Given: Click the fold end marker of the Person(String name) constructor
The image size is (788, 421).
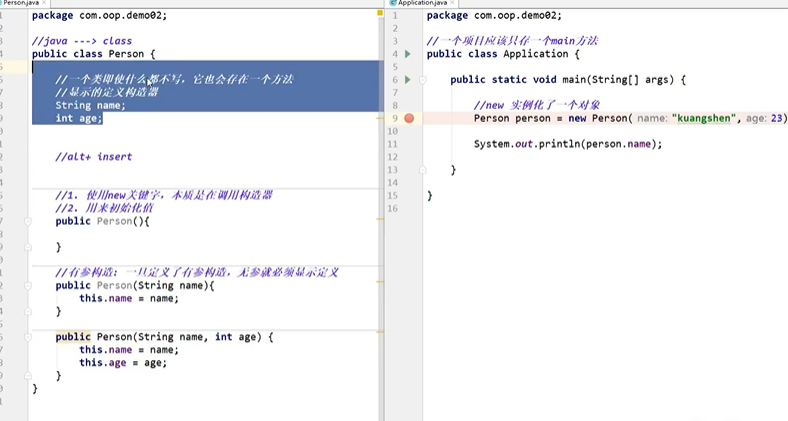Looking at the screenshot, I should pos(28,311).
